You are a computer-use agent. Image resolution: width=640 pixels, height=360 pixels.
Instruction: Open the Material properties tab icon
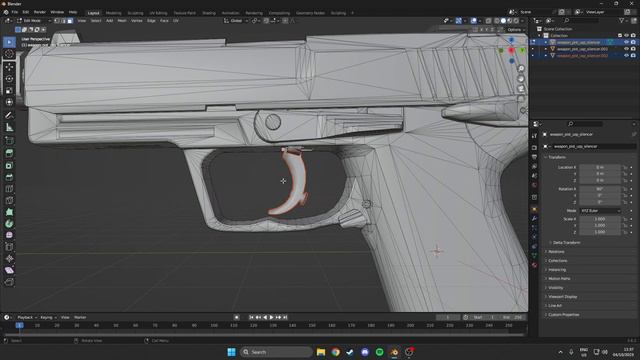click(x=534, y=265)
